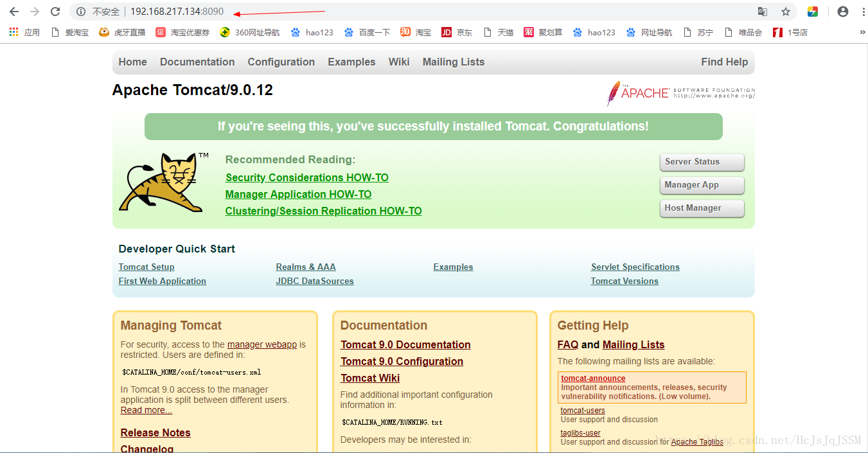Open the 360网址导航 bookmark
Screen dimensions: 868x453
tap(250, 32)
